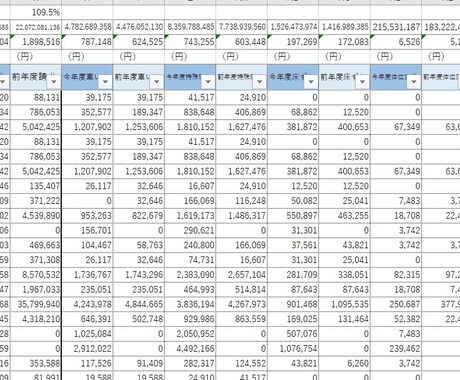The image size is (460, 380).
Task: Select the total cell 215,531,187
Action: (x=396, y=27)
